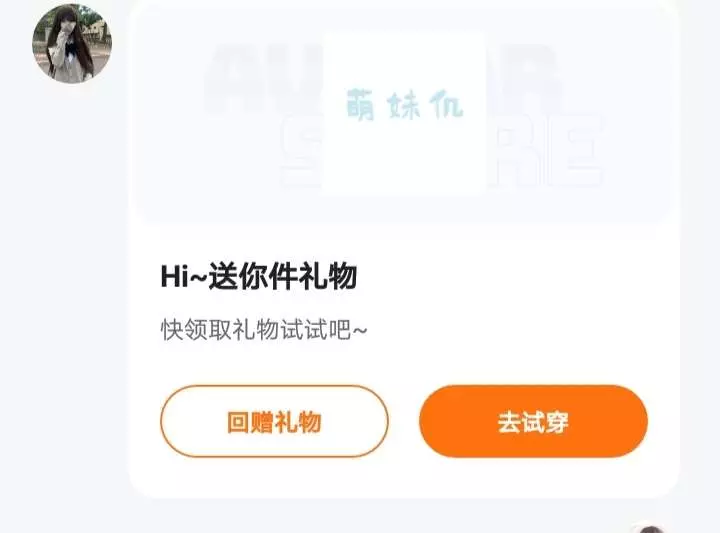Open the partial avatar at bottom-right corner
The height and width of the screenshot is (533, 720).
tap(648, 529)
